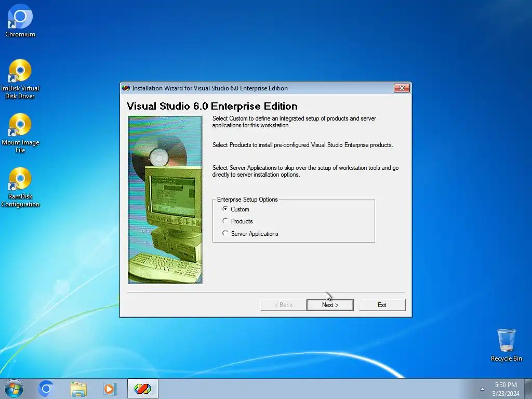Image resolution: width=532 pixels, height=399 pixels.
Task: Open the Mount Image File shortcut
Action: [20, 133]
